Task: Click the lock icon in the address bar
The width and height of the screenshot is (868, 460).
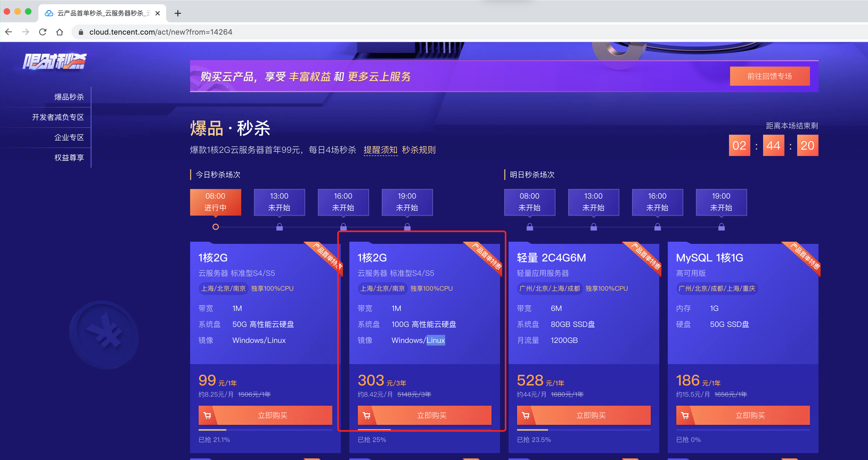Action: (x=81, y=32)
